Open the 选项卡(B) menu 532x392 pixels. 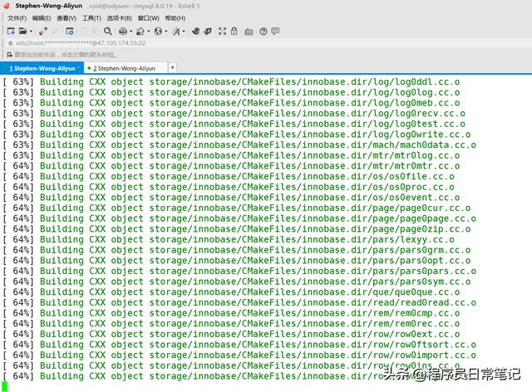coord(120,18)
